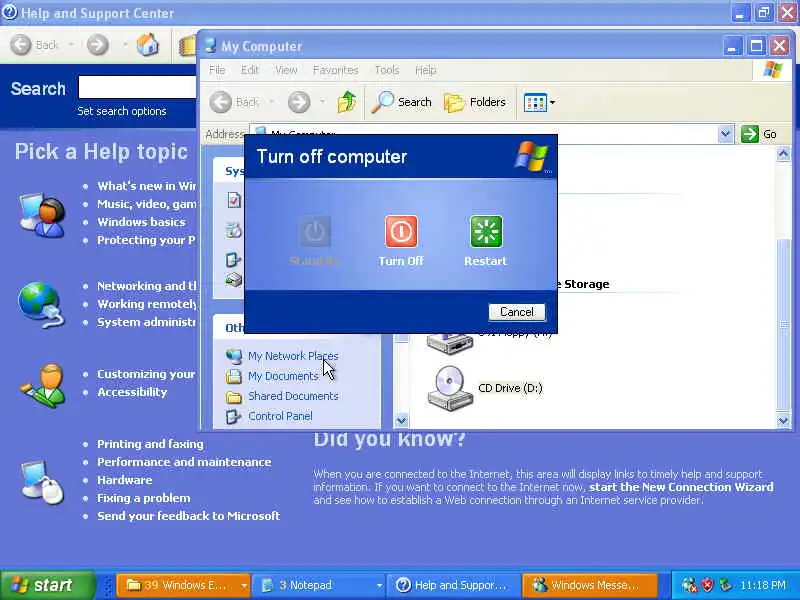This screenshot has height=600, width=800.
Task: Open the Tools menu in My Computer
Action: (387, 70)
